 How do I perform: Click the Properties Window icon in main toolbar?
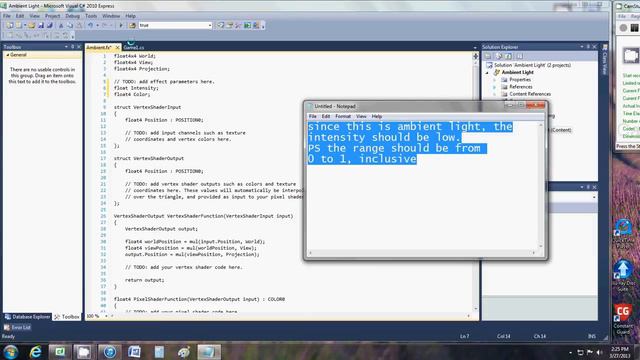pos(230,25)
